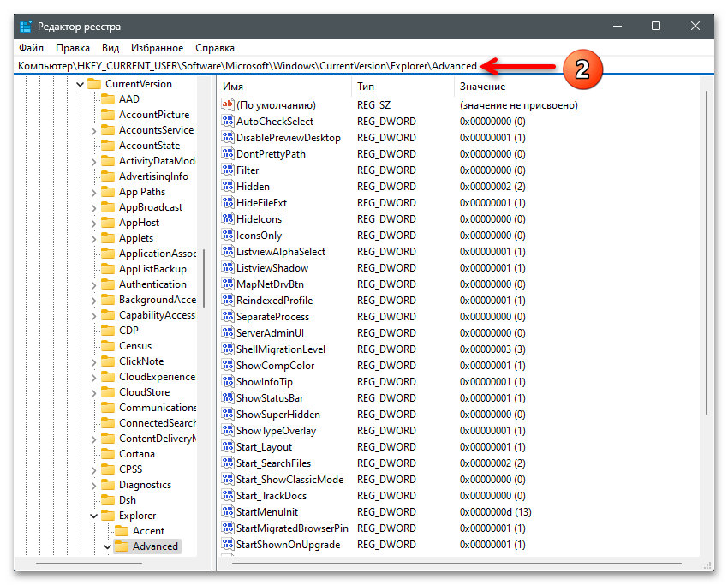Click the values pane vertical scrollbar
The width and height of the screenshot is (728, 585).
point(707,253)
